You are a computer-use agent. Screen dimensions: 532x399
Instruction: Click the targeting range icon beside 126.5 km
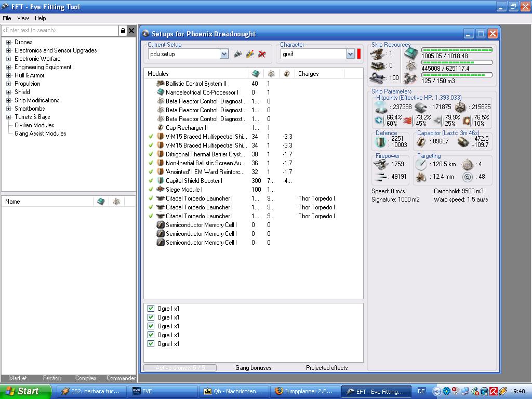[421, 164]
